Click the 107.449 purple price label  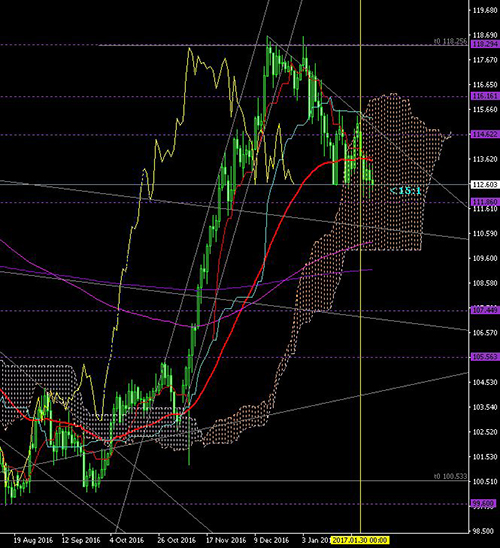485,310
